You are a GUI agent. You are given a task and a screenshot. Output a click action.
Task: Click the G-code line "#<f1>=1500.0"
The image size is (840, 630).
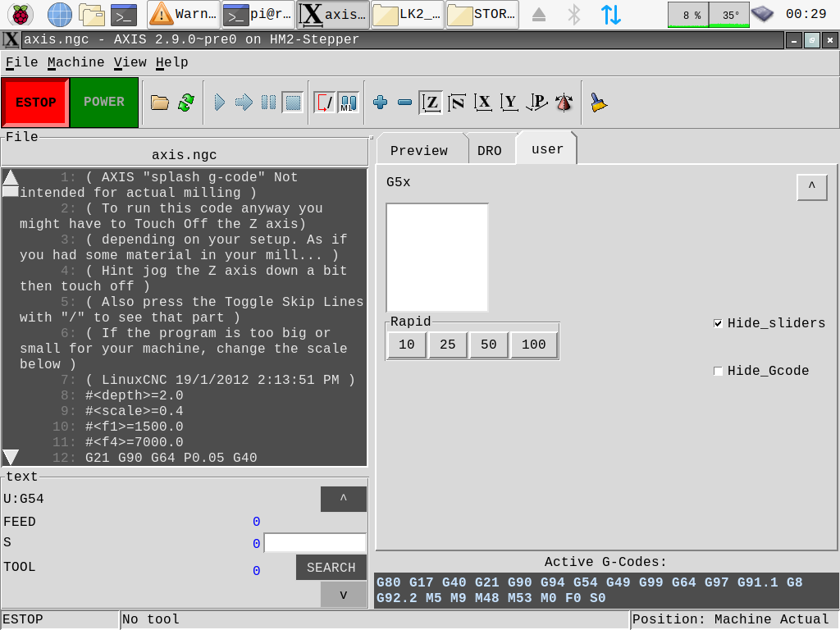point(134,427)
